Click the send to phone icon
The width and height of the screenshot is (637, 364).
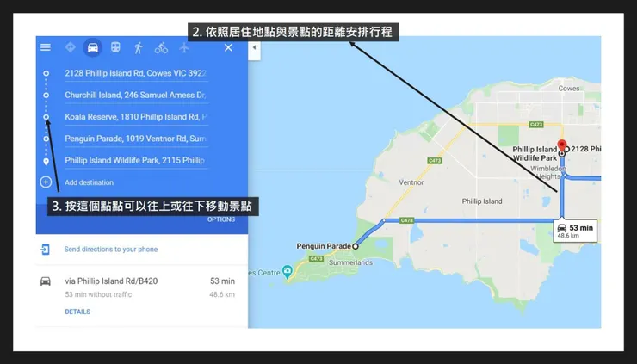(45, 249)
